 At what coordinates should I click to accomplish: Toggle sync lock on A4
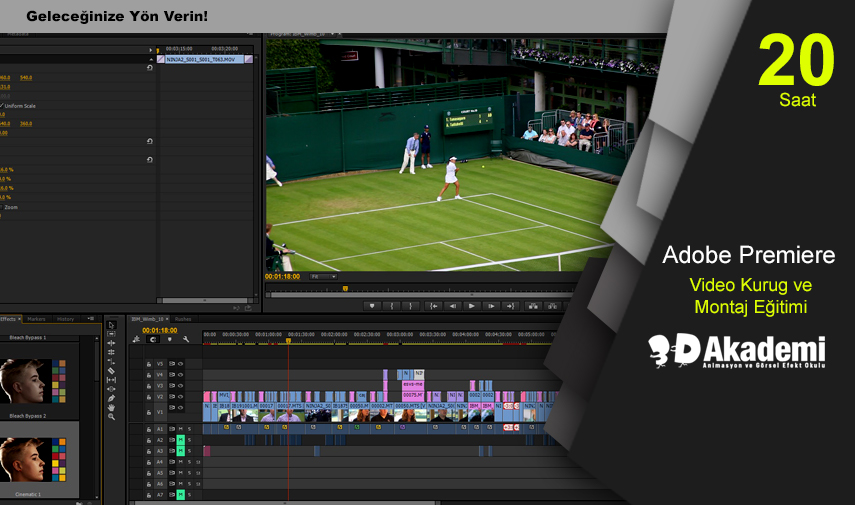click(172, 462)
